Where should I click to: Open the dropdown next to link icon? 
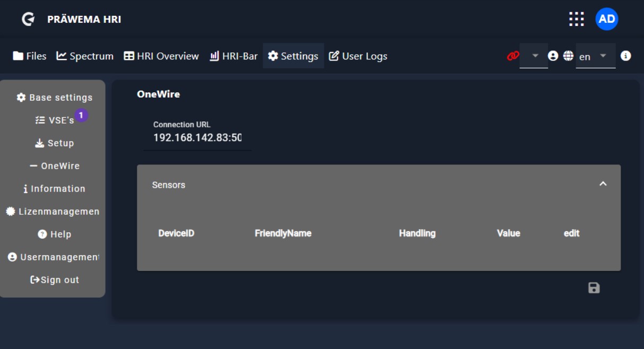(534, 56)
